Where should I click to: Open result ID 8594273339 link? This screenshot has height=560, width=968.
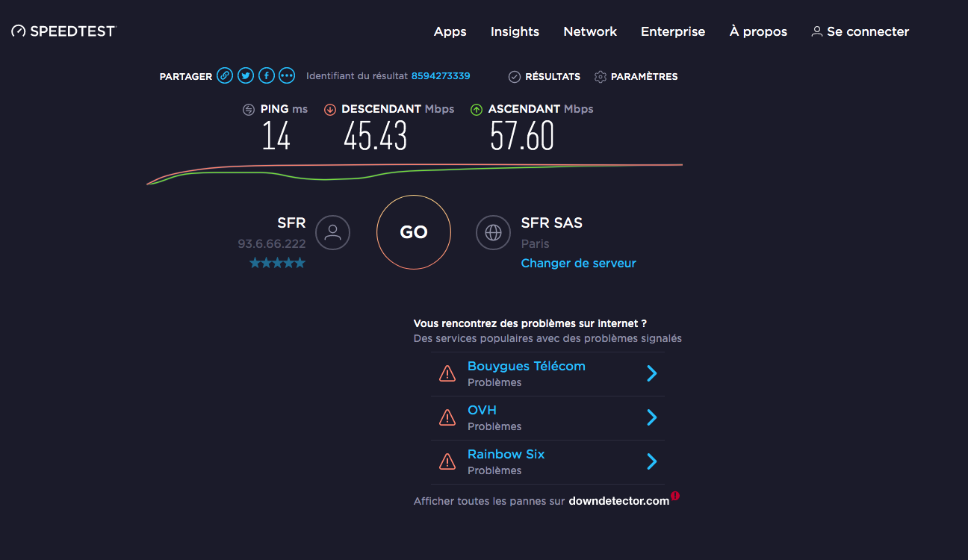click(x=440, y=76)
